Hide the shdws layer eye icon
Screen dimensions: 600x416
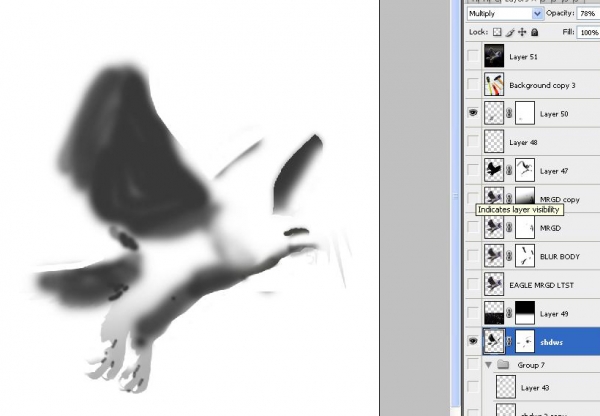473,341
